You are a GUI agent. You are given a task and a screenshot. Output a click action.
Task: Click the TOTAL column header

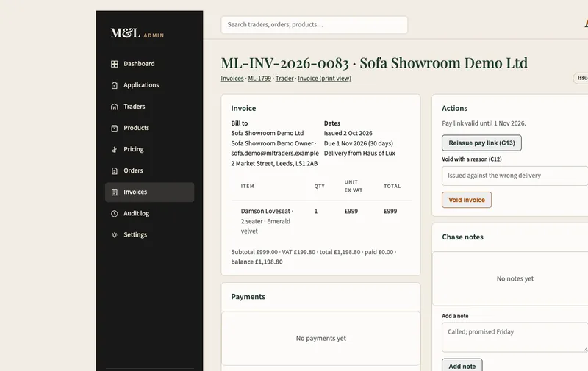point(392,187)
